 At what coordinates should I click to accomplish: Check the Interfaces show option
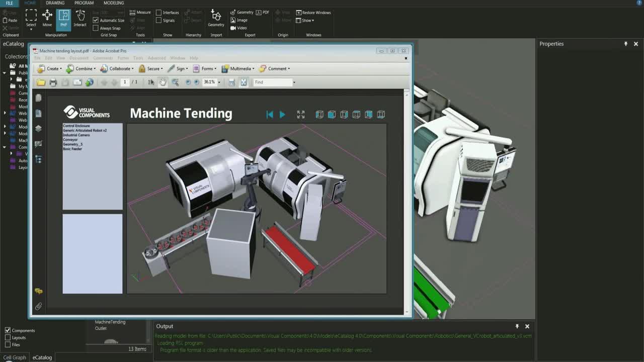tap(159, 13)
